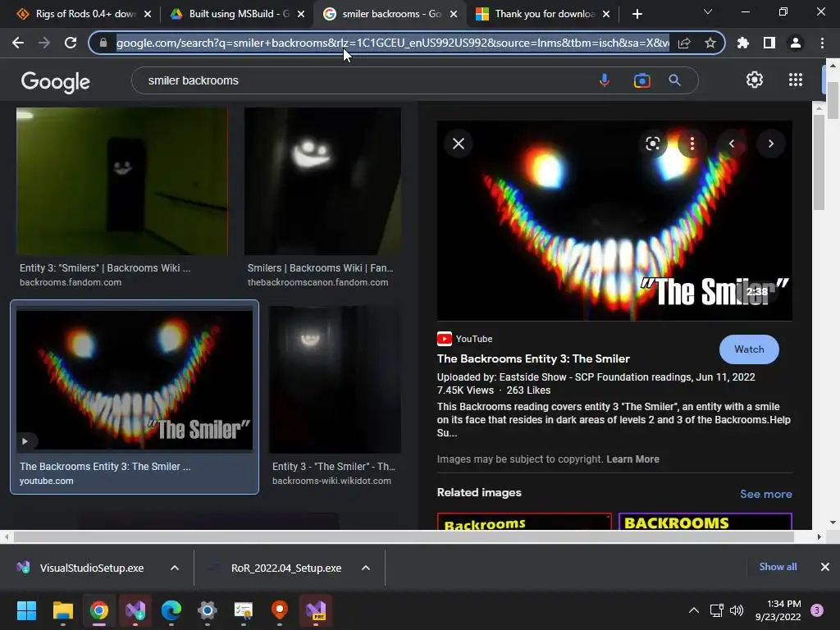This screenshot has width=840, height=630.
Task: Close the image preview panel
Action: (x=459, y=144)
